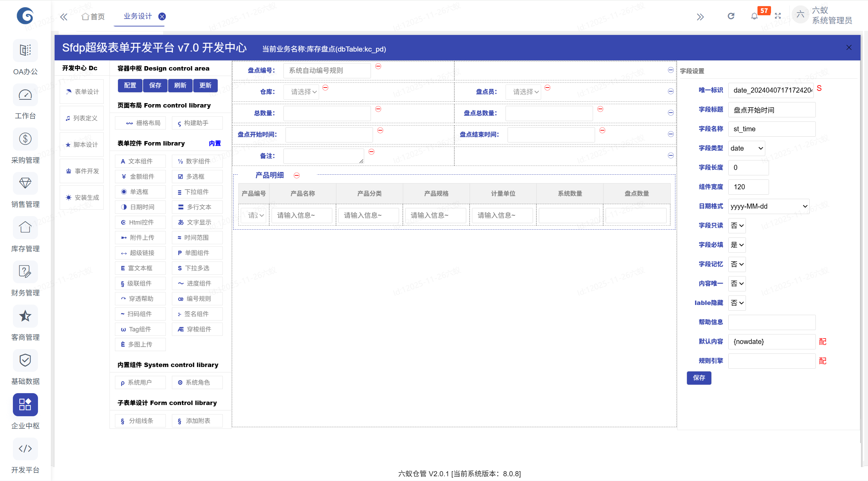This screenshot has height=481, width=868.
Task: Open 字段只读 yes/no selector
Action: click(737, 226)
